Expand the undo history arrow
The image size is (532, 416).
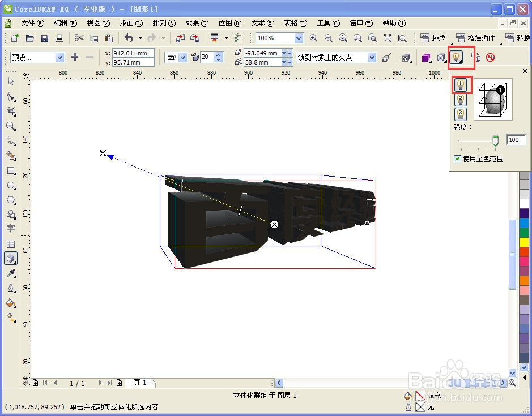[x=140, y=38]
